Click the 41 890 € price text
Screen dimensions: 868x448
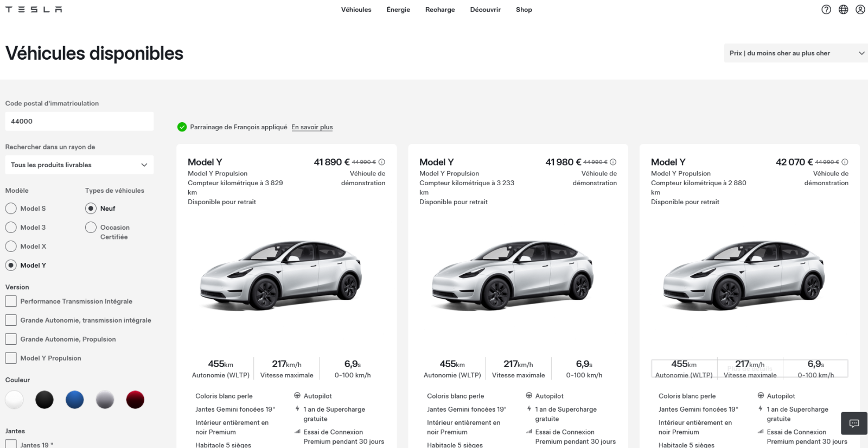point(332,162)
